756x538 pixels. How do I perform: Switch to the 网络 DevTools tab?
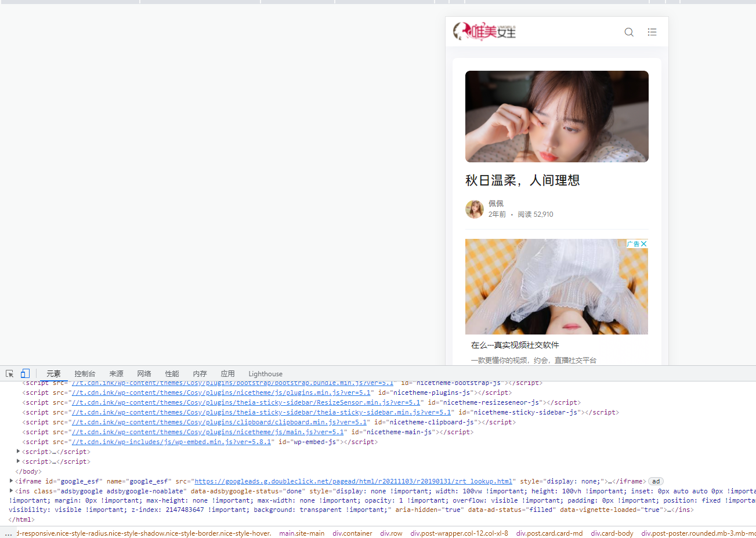144,373
